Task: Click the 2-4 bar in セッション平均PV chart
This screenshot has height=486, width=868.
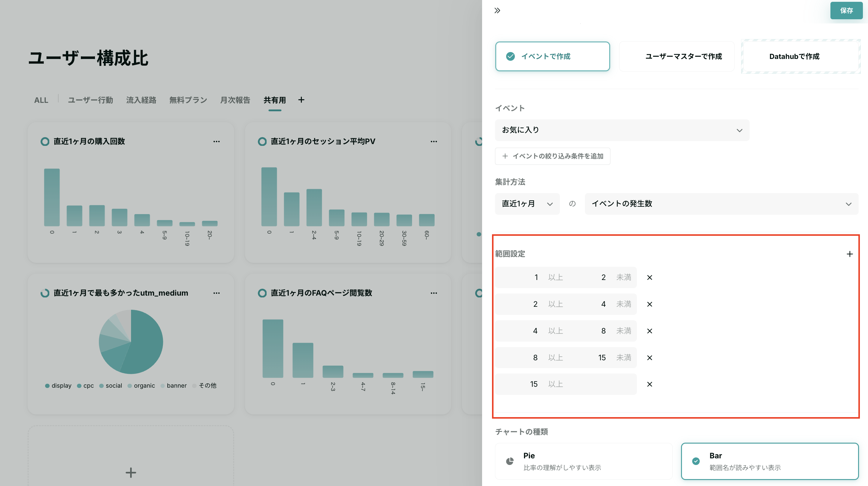Action: 314,208
